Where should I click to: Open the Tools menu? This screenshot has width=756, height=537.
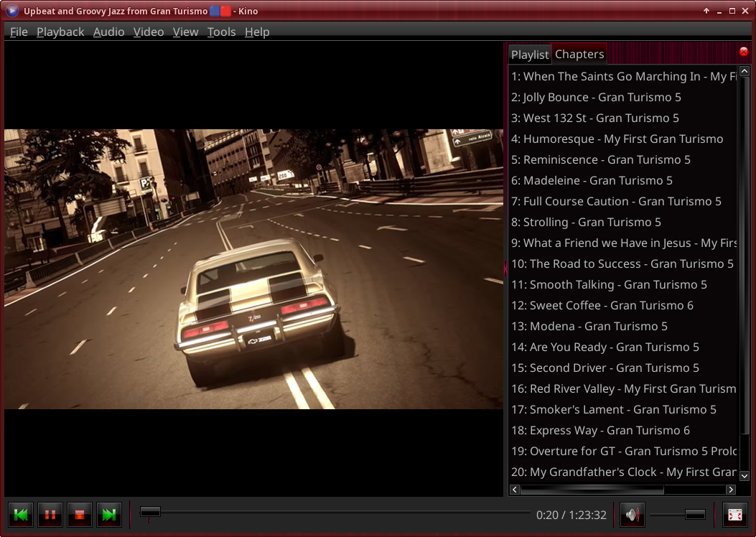221,32
